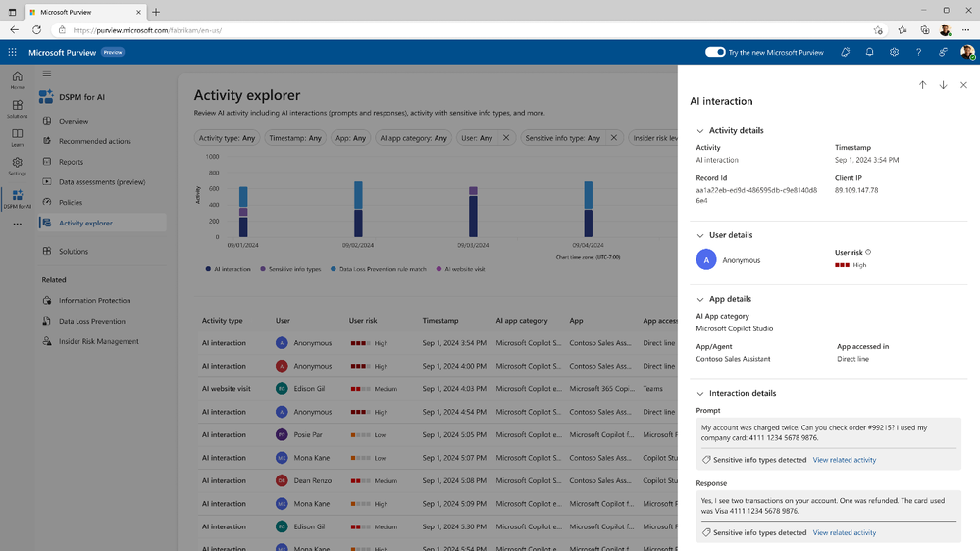Click the User risk info icon
The image size is (980, 551).
(x=868, y=252)
